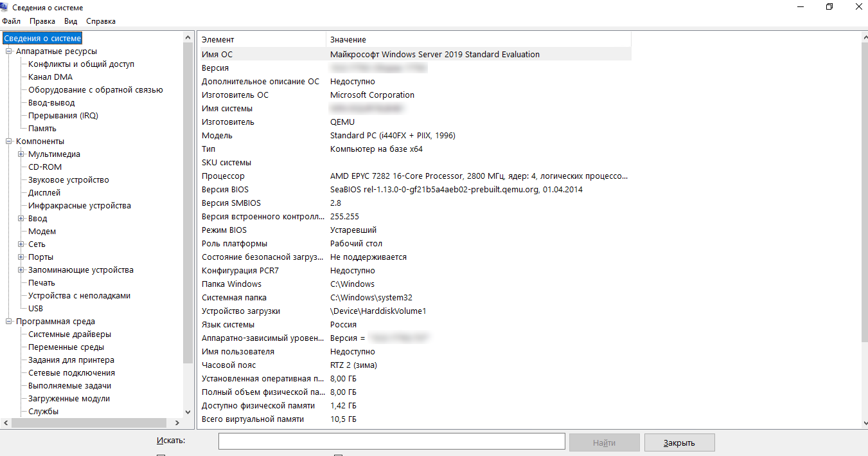Click the Значение column header
This screenshot has width=868, height=456.
[479, 40]
